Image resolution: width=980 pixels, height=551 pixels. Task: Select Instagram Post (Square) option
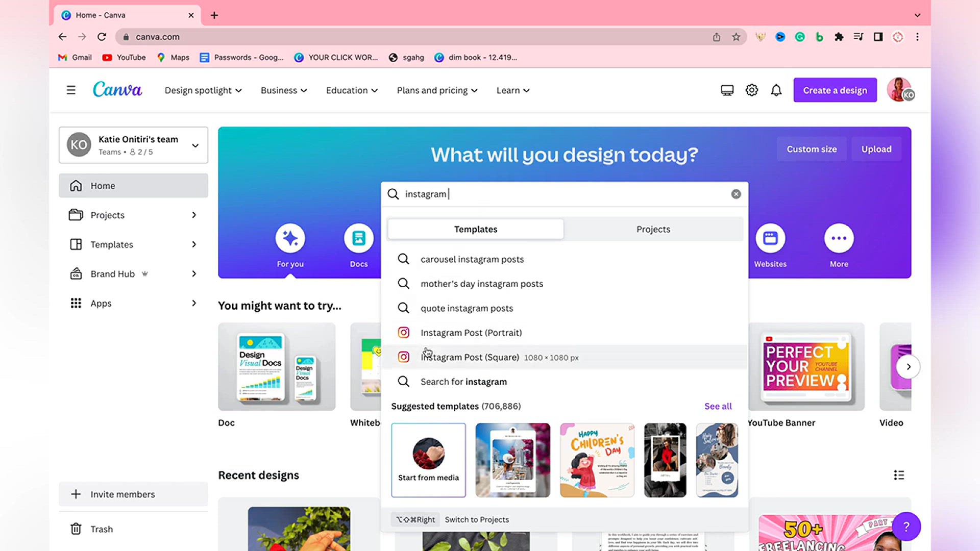click(x=564, y=357)
